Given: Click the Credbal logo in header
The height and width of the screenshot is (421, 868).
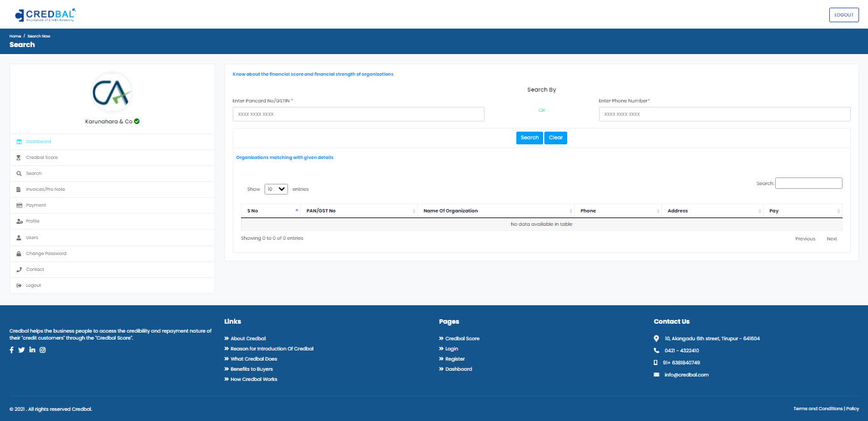Looking at the screenshot, I should pyautogui.click(x=45, y=14).
